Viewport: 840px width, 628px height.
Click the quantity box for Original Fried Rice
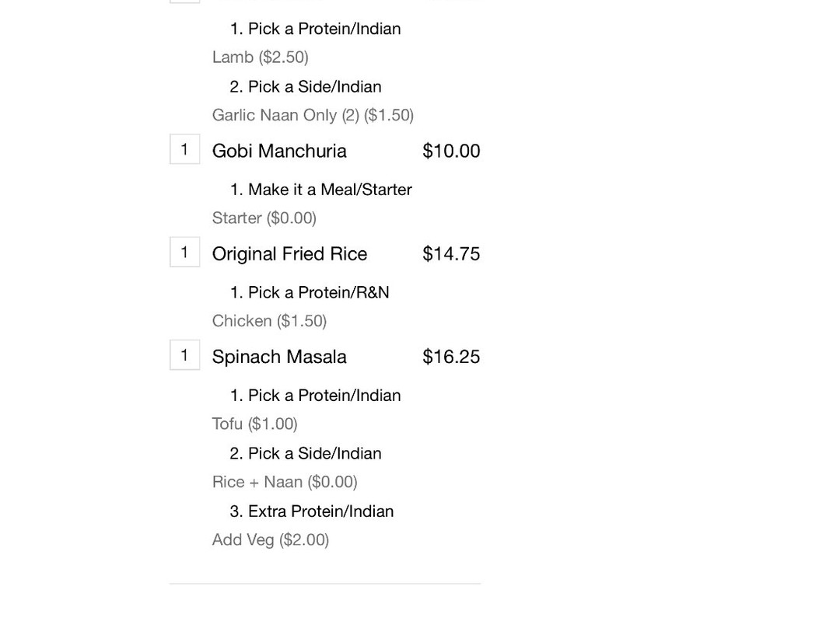coord(185,252)
